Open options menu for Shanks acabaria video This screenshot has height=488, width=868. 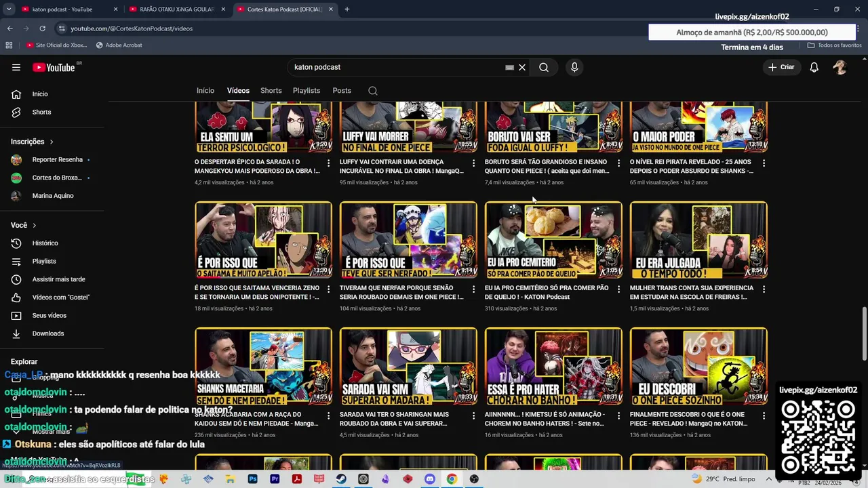[328, 415]
